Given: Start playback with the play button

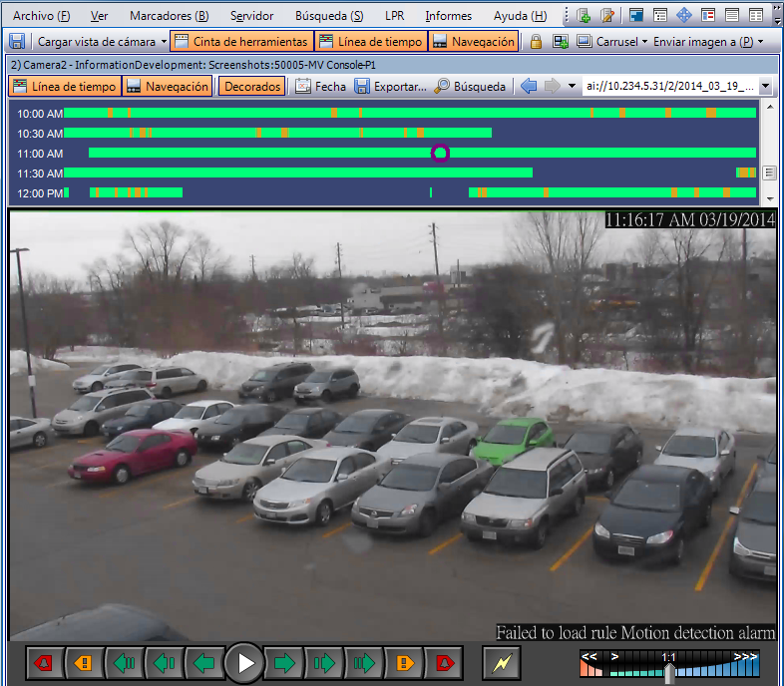Looking at the screenshot, I should (x=244, y=663).
